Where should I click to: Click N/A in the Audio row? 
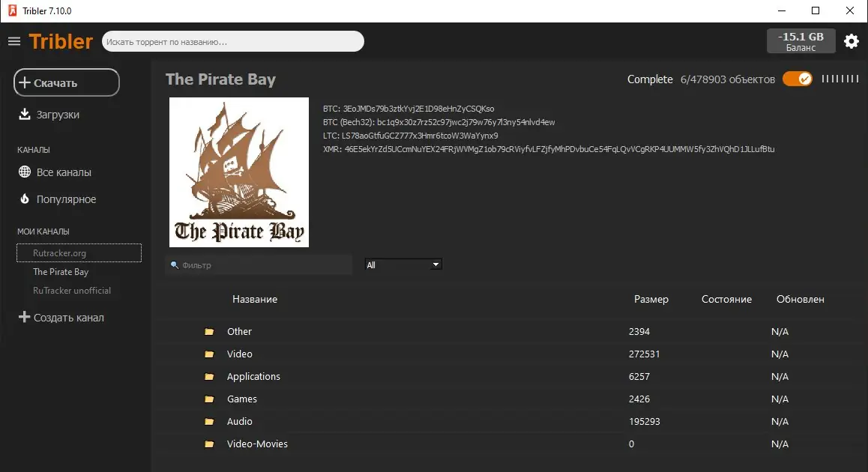coord(780,422)
